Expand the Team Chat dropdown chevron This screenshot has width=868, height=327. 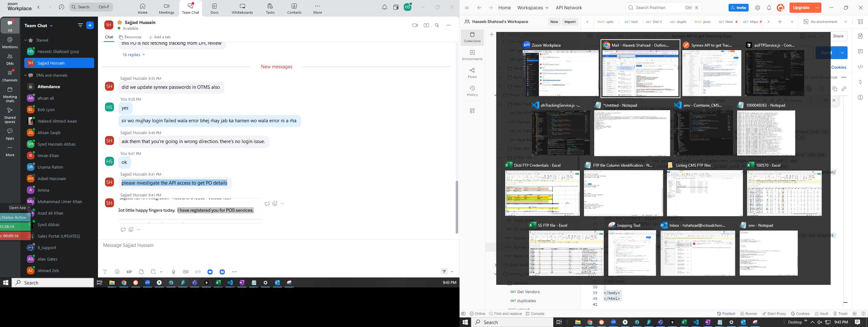[x=52, y=26]
